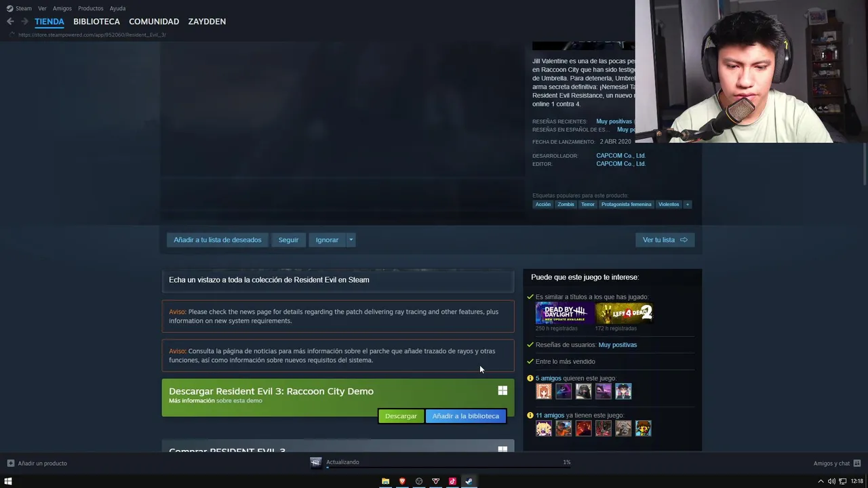Screen dimensions: 868x488
Task: Select the Protagonista femenina tag
Action: (x=626, y=204)
